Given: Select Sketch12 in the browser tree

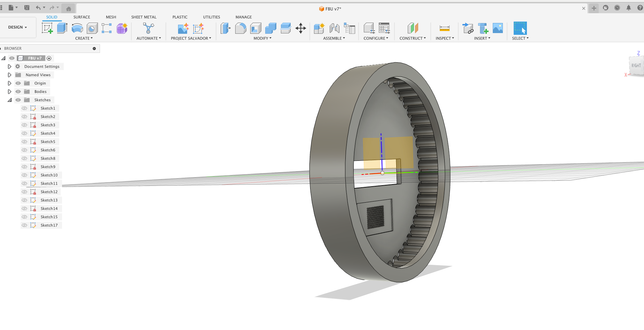Looking at the screenshot, I should click(49, 192).
